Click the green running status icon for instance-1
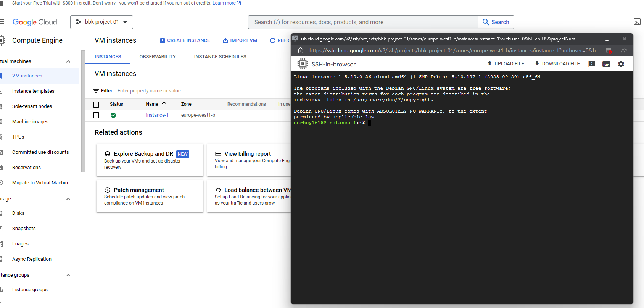Viewport: 644px width, 308px height. pos(113,115)
